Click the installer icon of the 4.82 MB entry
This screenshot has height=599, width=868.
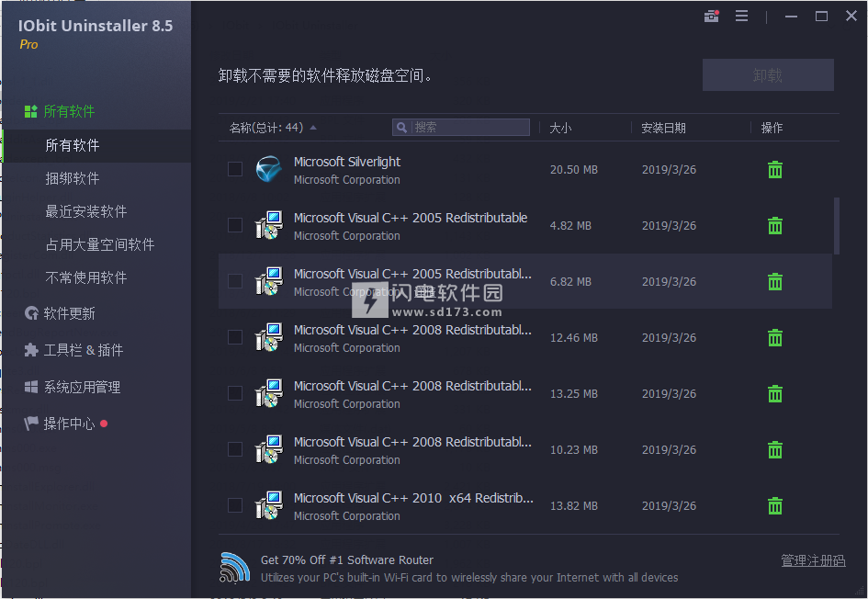tap(269, 225)
